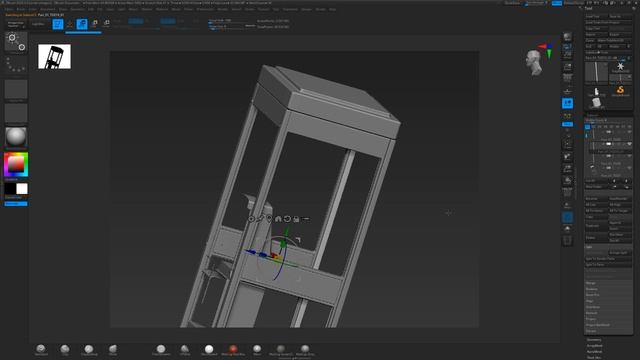Open the Document menu in the menu bar

coord(48,9)
